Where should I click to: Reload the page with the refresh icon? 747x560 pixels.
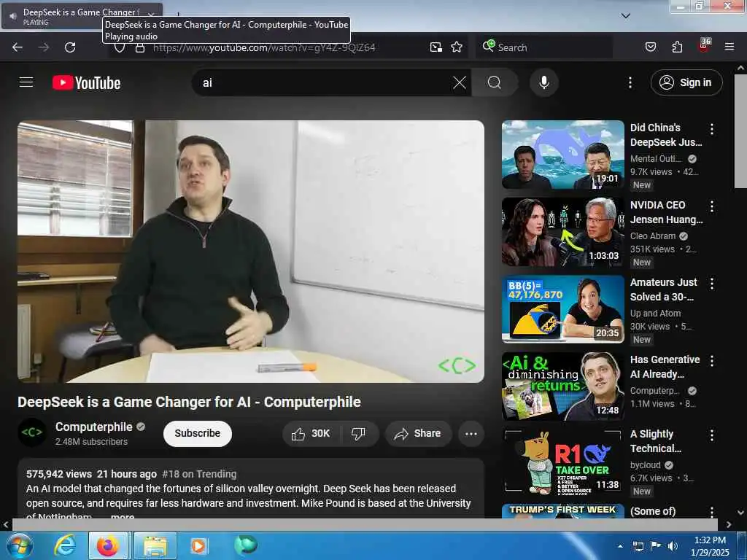click(x=70, y=47)
